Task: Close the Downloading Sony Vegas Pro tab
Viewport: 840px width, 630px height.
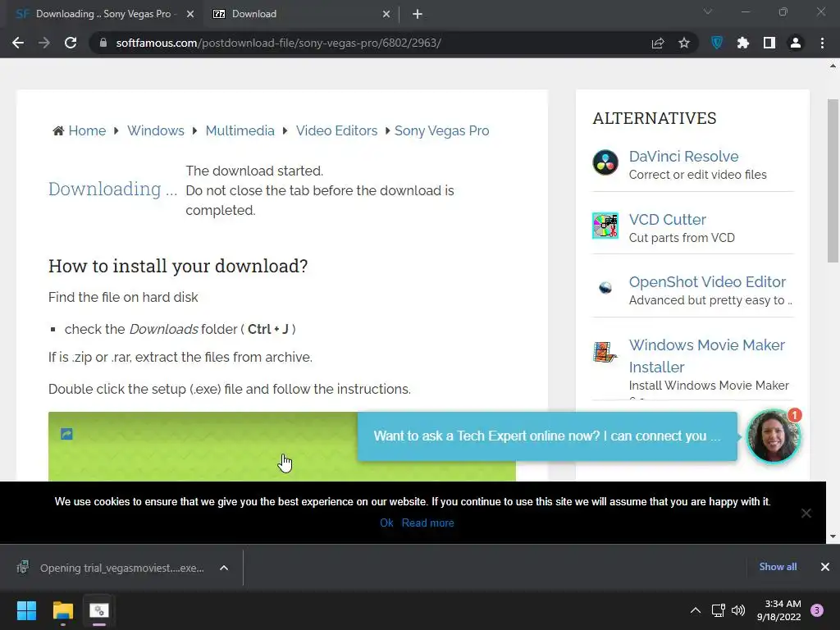Action: click(190, 14)
